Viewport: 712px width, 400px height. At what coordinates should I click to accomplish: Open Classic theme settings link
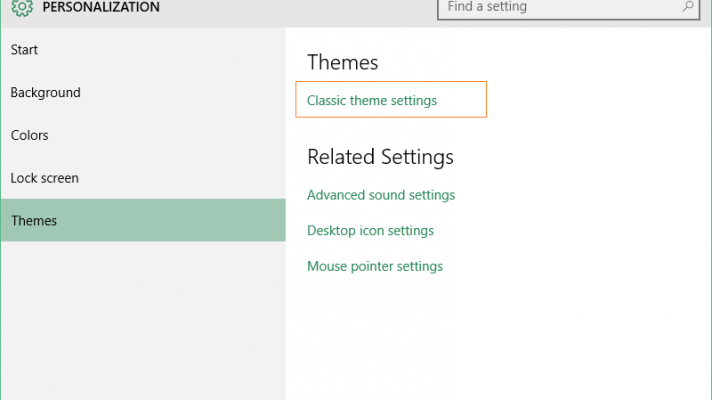pos(372,100)
